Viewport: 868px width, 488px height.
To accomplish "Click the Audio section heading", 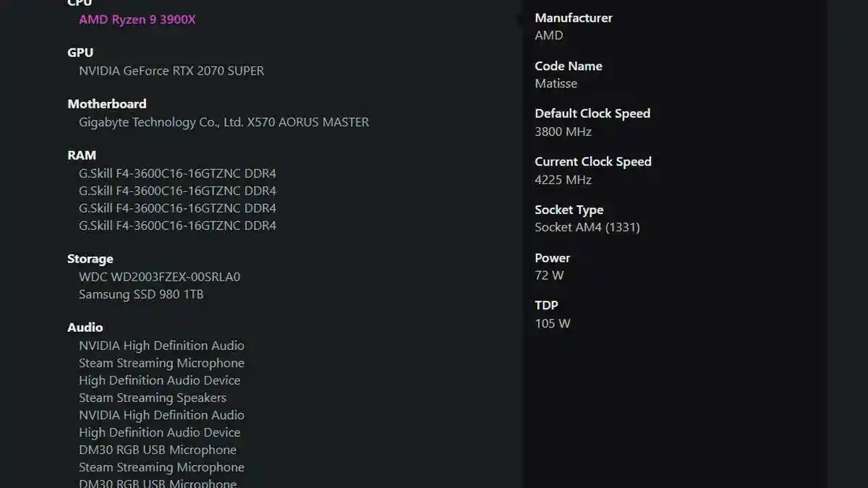I will click(x=85, y=328).
